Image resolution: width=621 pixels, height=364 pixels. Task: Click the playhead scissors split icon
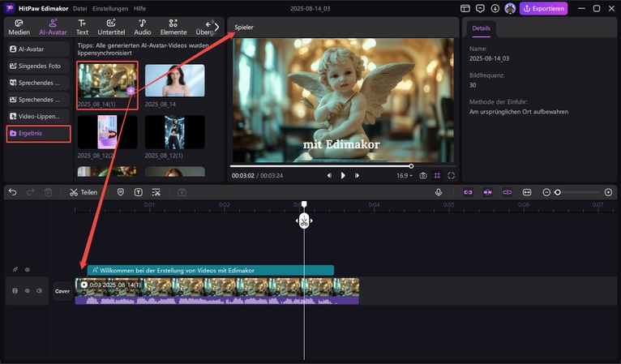(x=304, y=221)
